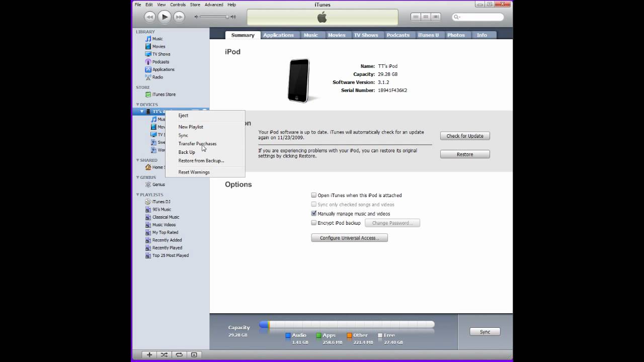Image resolution: width=644 pixels, height=362 pixels.
Task: Click Configure Universal Access button
Action: (x=349, y=238)
